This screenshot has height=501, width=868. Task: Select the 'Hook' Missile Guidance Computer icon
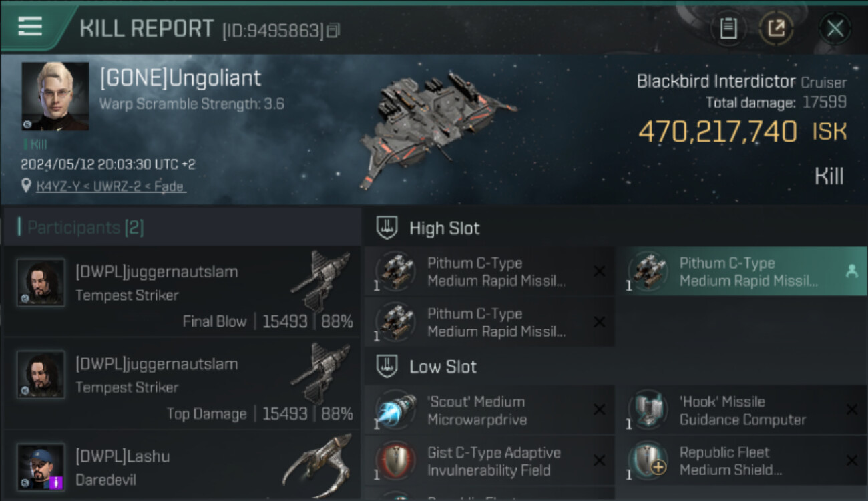click(648, 410)
